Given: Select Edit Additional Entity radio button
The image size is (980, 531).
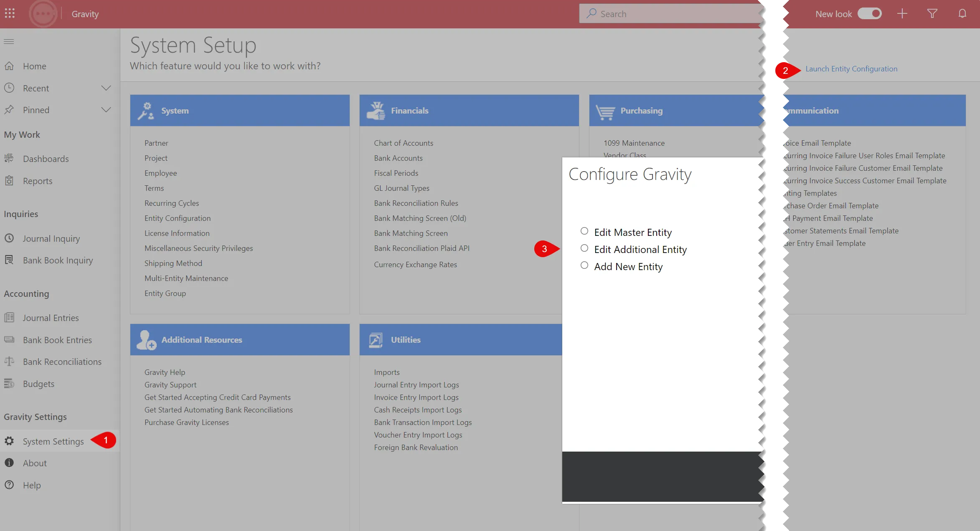Looking at the screenshot, I should coord(584,248).
